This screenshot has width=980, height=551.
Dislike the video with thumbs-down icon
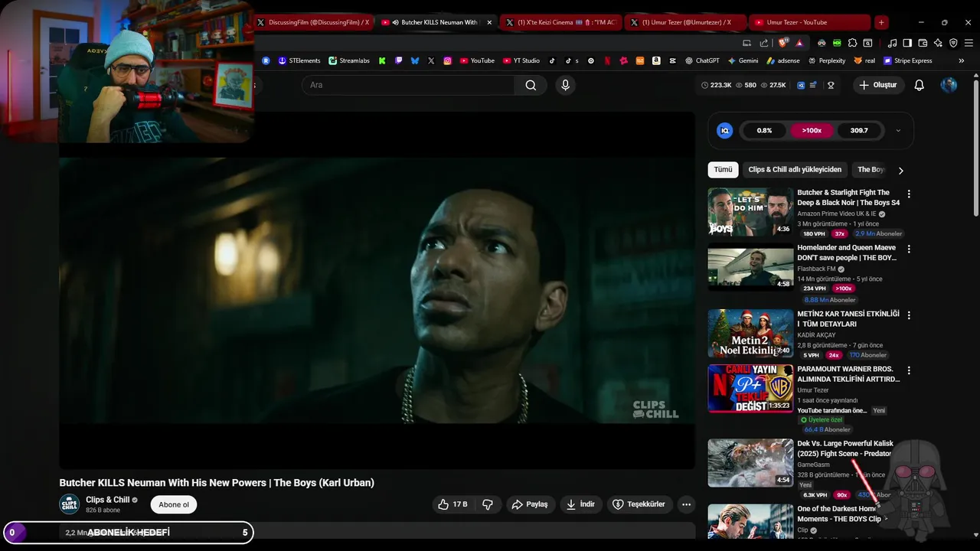coord(487,504)
